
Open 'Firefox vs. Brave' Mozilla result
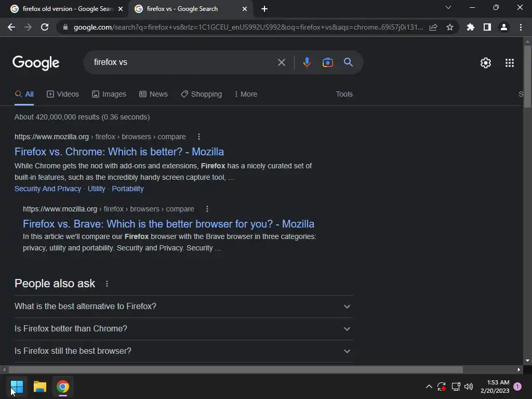(168, 224)
